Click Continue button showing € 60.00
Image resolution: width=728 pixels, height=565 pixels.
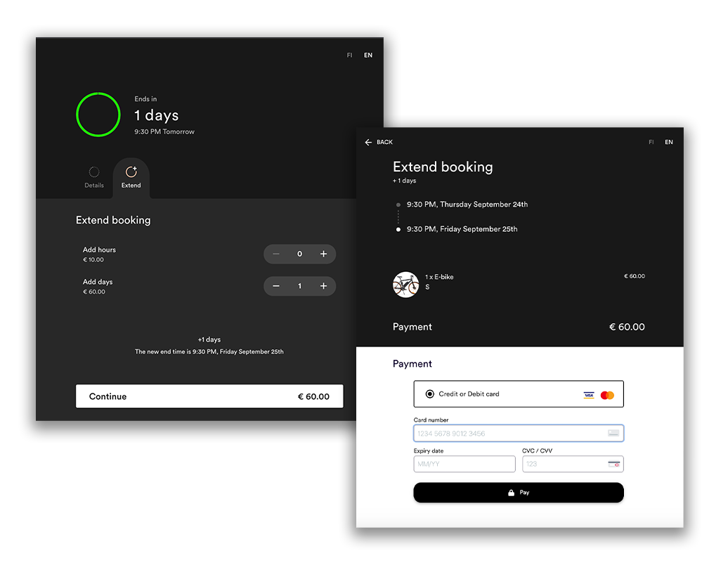tap(209, 396)
